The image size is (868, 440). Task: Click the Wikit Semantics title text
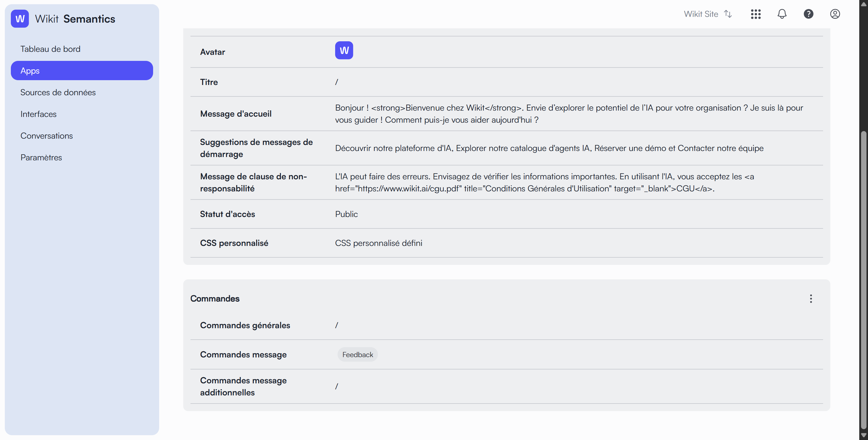click(x=75, y=19)
